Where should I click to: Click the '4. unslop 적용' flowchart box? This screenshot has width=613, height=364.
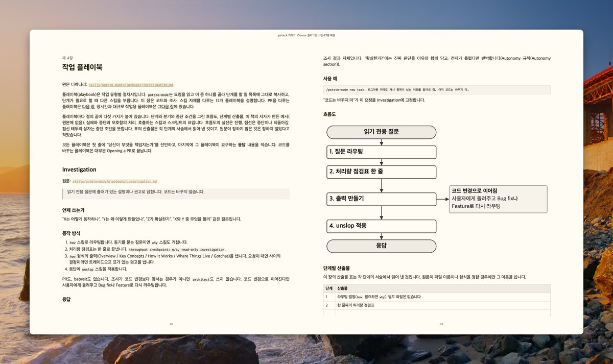[381, 226]
